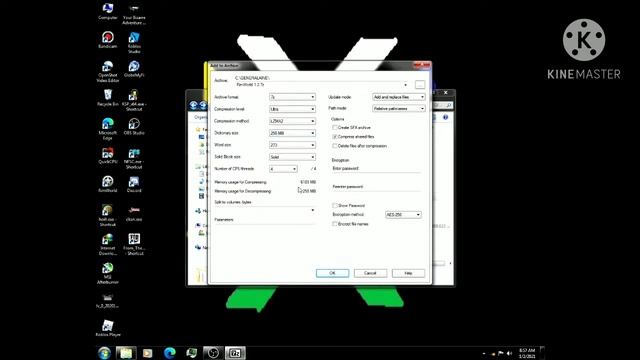This screenshot has height=360, width=640.
Task: Click Explorer window help icon
Action: (445, 117)
